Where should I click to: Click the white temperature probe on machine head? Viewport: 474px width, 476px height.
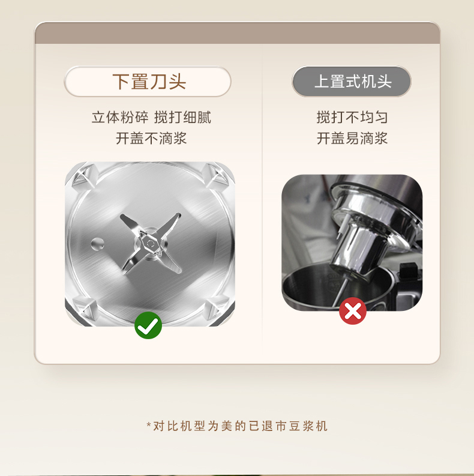click(x=343, y=226)
